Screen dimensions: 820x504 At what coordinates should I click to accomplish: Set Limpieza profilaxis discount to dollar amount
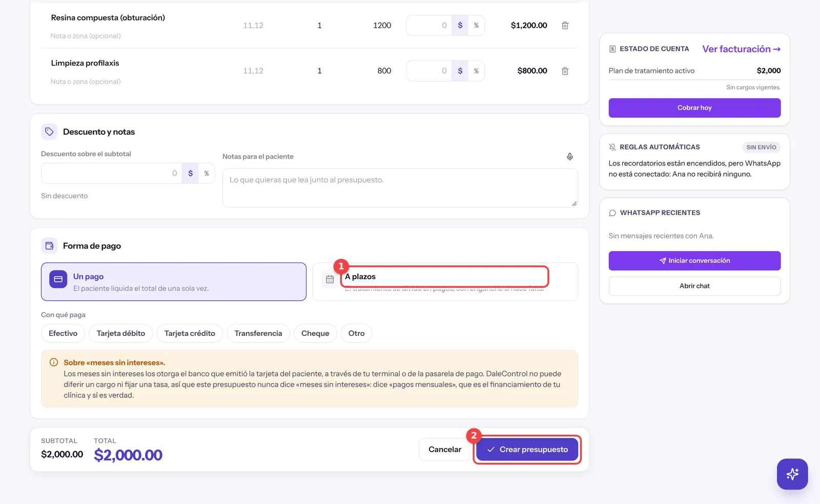(x=460, y=71)
